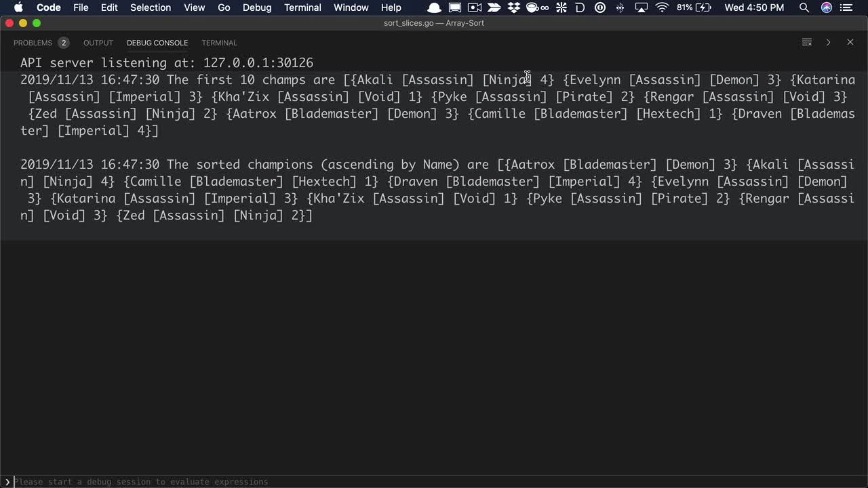
Task: Open Spotlight search magnifier icon
Action: [804, 7]
